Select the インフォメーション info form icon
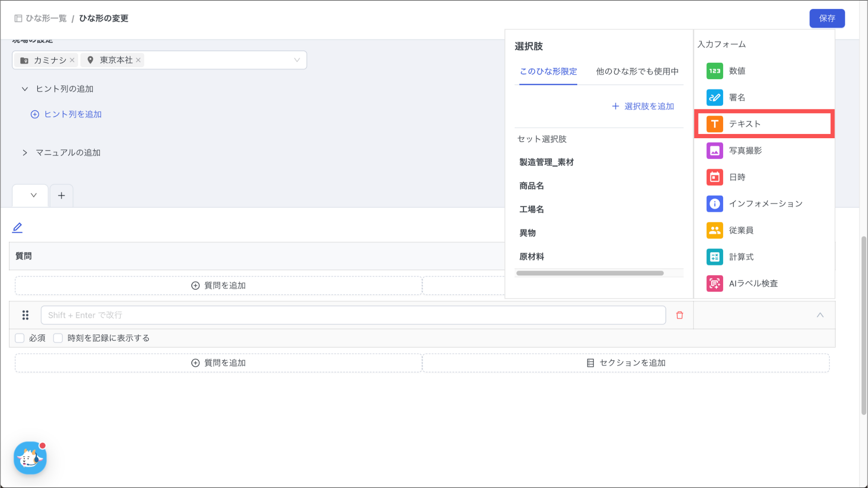The image size is (868, 488). click(x=715, y=204)
